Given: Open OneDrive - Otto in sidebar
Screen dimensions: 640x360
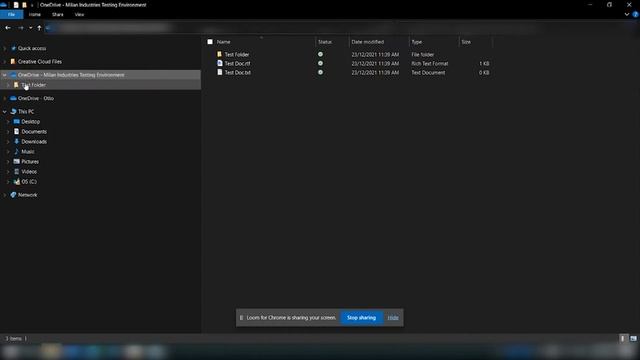Looking at the screenshot, I should click(x=36, y=98).
